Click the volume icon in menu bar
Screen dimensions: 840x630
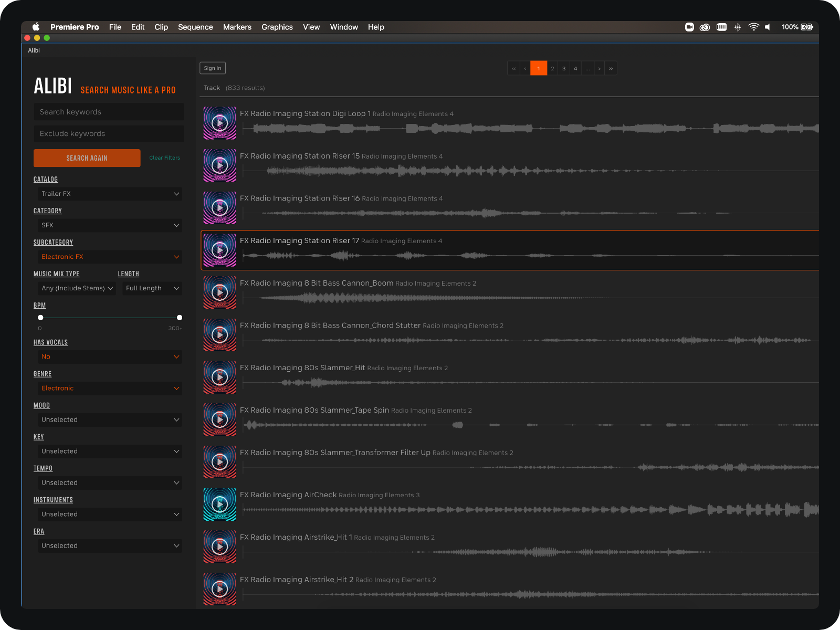coord(768,27)
